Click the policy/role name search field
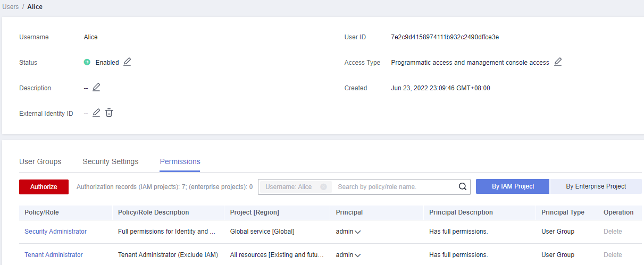The width and height of the screenshot is (644, 265). (x=394, y=187)
